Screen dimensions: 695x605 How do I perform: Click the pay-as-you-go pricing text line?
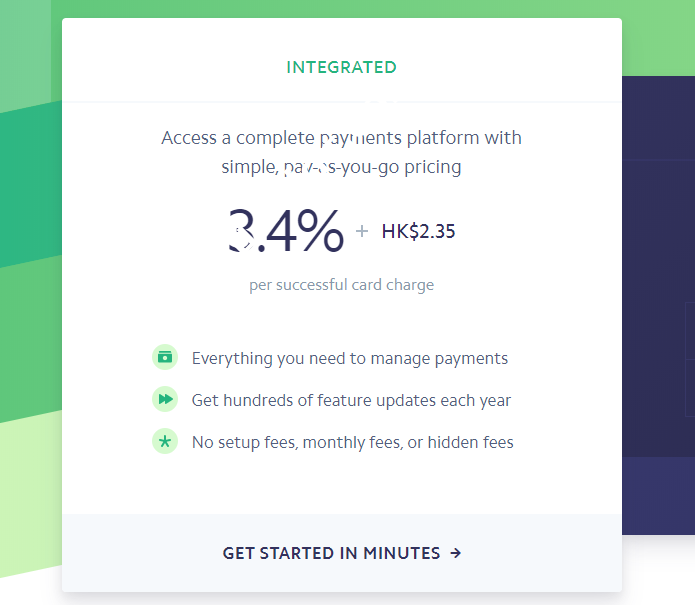point(341,167)
